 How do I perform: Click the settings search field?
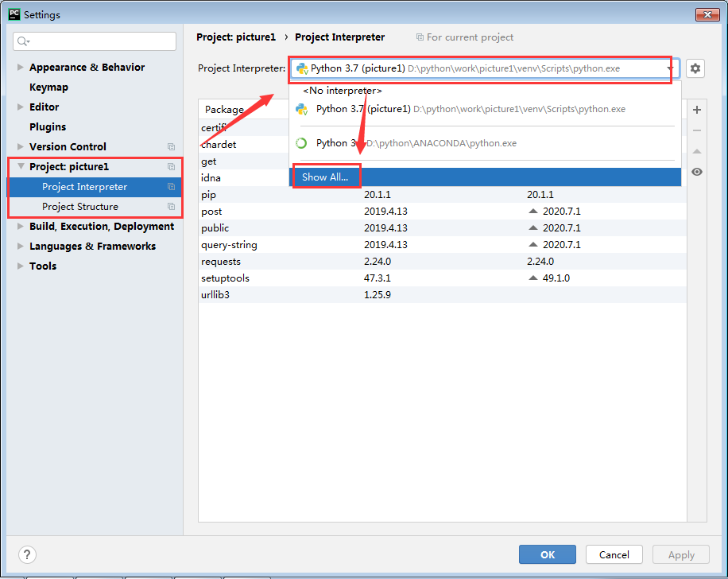point(94,41)
